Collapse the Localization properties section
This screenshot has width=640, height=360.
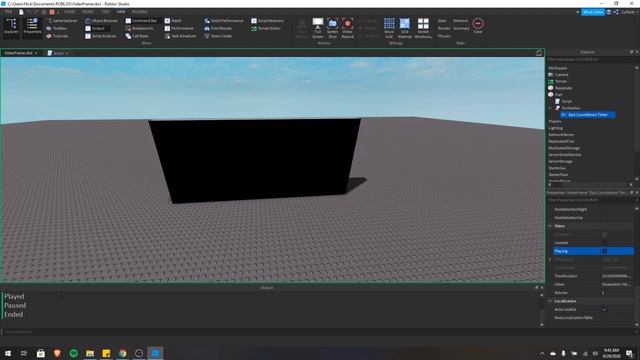[550, 301]
